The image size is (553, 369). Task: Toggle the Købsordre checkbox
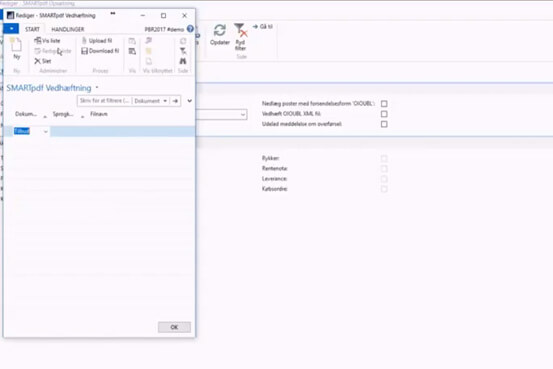click(384, 189)
